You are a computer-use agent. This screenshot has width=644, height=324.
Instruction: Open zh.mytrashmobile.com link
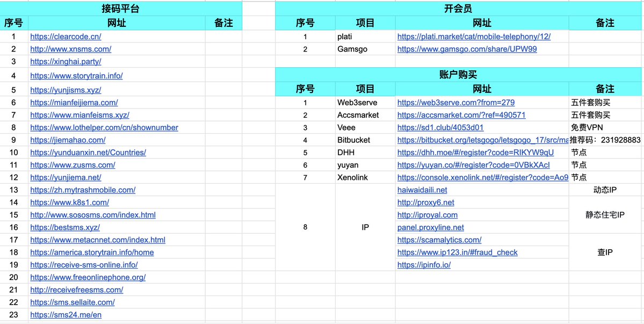(x=83, y=190)
